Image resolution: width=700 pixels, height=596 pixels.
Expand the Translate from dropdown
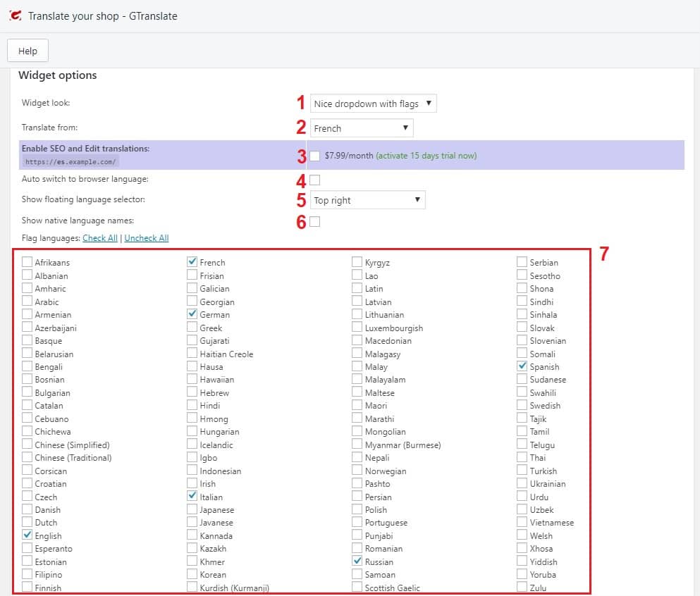click(362, 128)
